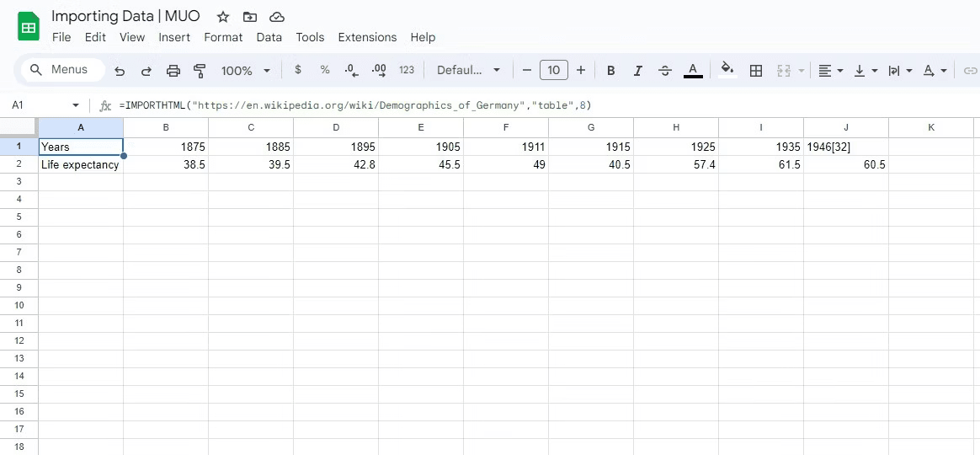Open the fill color picker

click(727, 70)
